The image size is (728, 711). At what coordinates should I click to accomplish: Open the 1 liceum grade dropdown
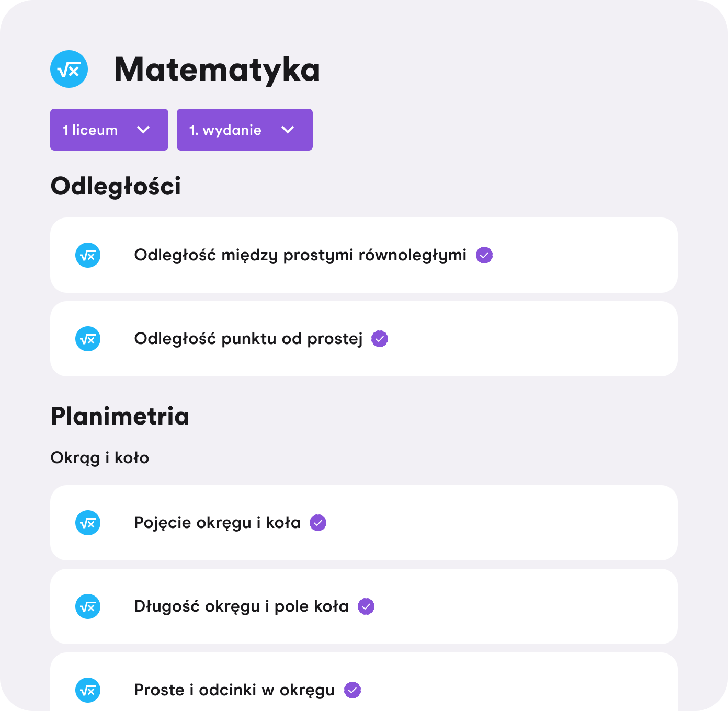(x=109, y=130)
